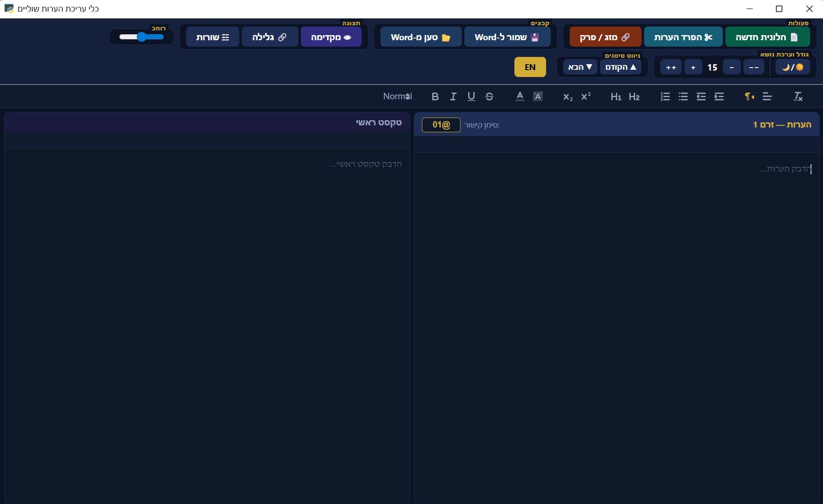
Task: Click the underline icon
Action: [471, 97]
